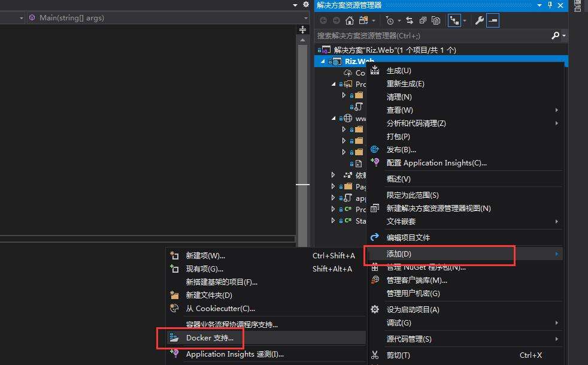
Task: Collapse the wwwroot node arrow
Action: click(334, 118)
